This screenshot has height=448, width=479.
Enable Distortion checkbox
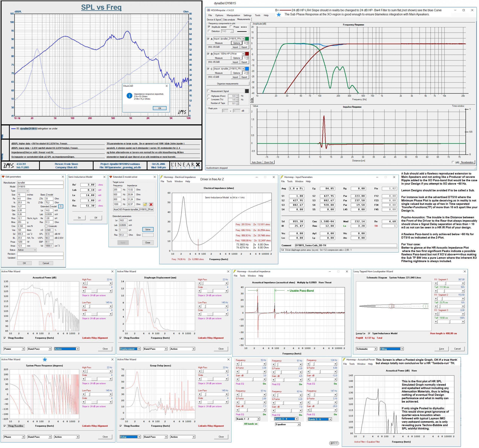tap(209, 31)
